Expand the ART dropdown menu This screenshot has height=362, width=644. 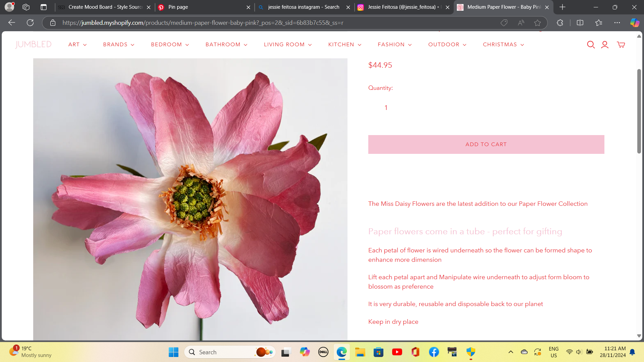coord(77,45)
